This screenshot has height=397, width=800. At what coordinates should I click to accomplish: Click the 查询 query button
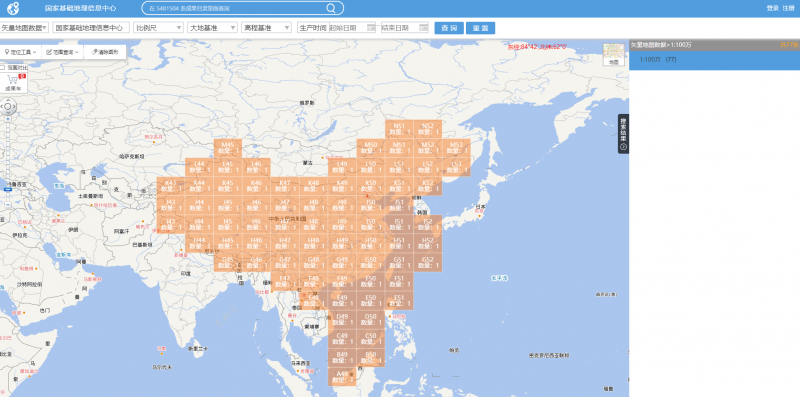(x=449, y=28)
